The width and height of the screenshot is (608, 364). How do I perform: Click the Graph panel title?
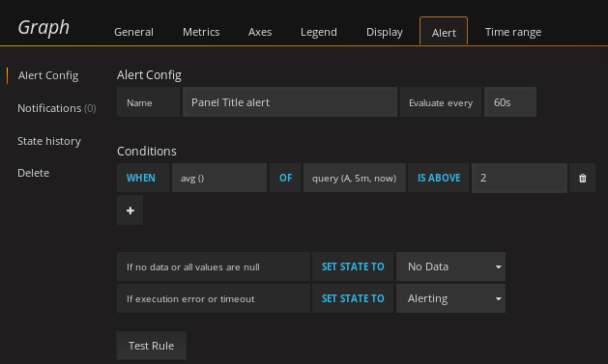tap(43, 28)
